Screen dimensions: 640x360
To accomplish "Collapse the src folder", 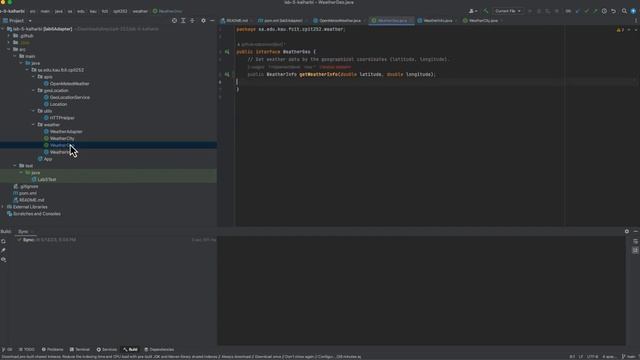I will 9,49.
